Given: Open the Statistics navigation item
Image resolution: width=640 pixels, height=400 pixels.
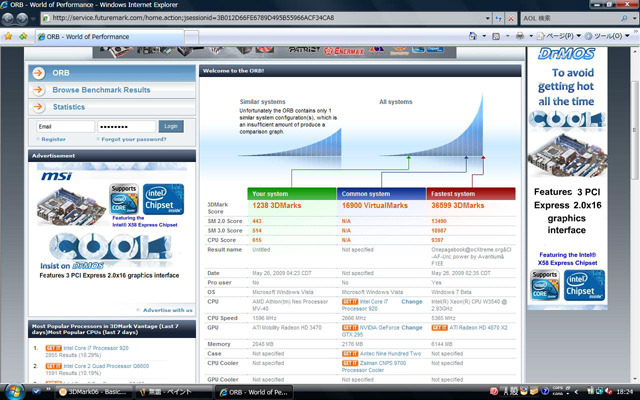Looking at the screenshot, I should (x=112, y=107).
